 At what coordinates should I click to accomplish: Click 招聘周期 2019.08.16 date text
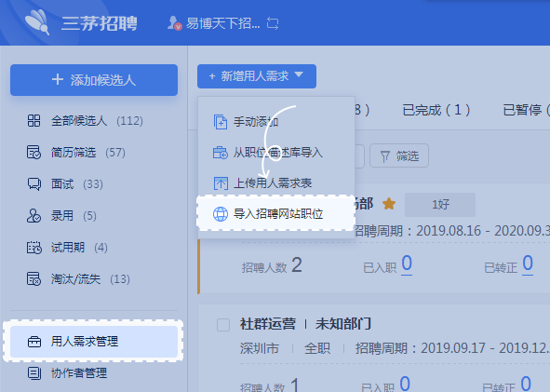451,231
